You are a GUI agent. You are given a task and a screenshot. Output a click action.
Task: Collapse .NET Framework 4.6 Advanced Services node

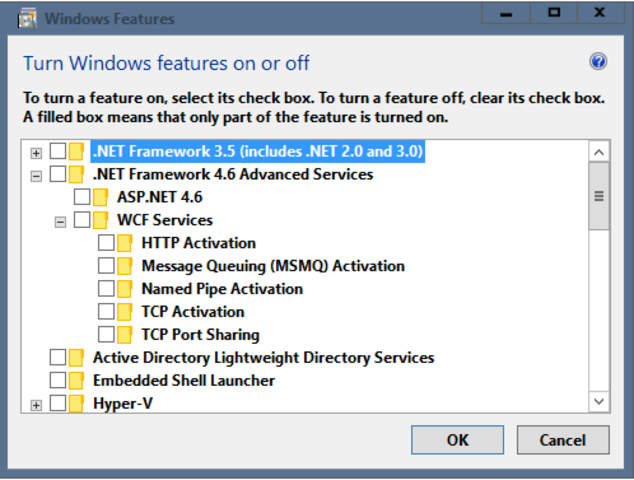point(36,176)
